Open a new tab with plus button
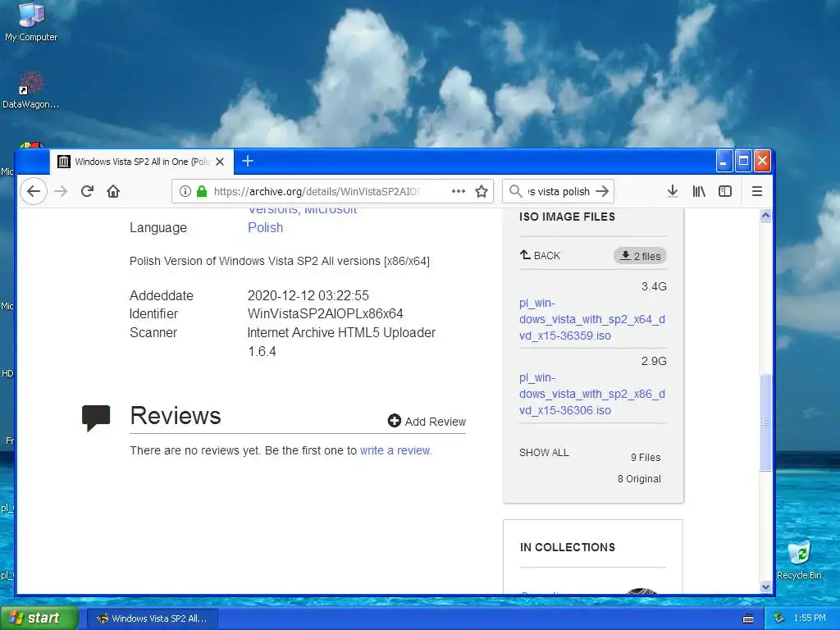Viewport: 840px width, 630px height. pos(248,162)
